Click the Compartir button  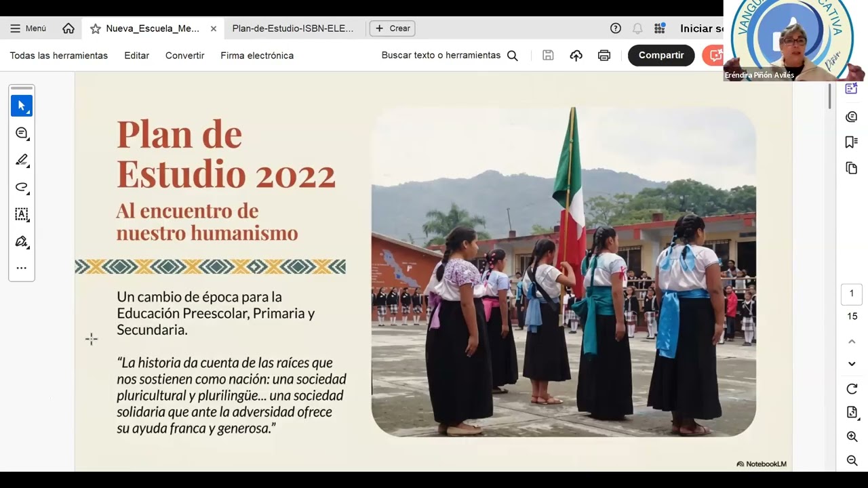click(x=661, y=56)
